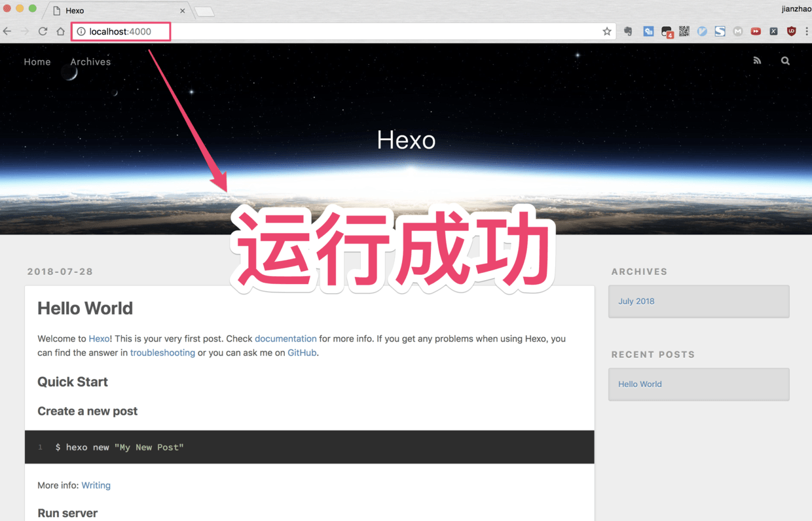Screen dimensions: 812x521
Task: Open the blog search magnifier icon
Action: pos(785,61)
